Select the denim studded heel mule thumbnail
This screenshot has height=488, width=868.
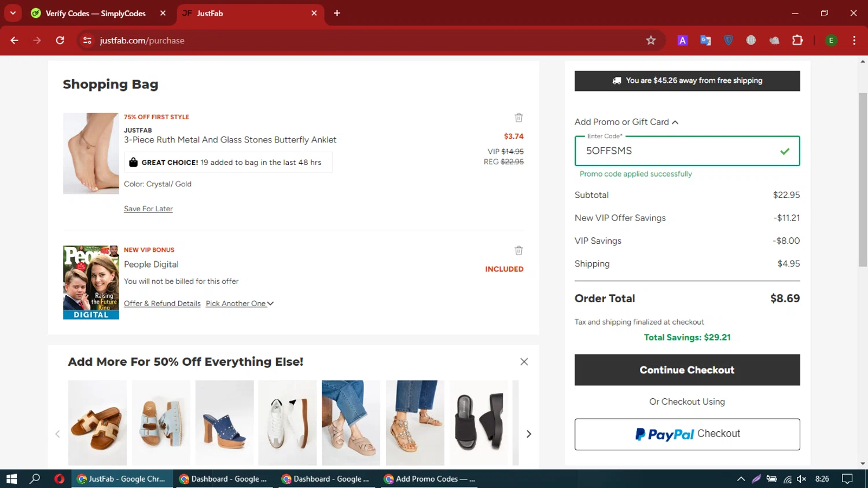coord(225,423)
